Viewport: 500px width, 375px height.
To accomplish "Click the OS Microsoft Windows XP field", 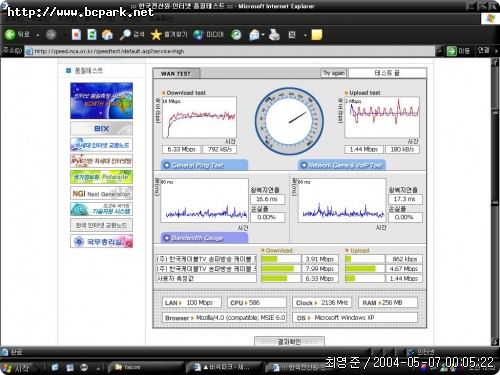I will click(x=355, y=318).
